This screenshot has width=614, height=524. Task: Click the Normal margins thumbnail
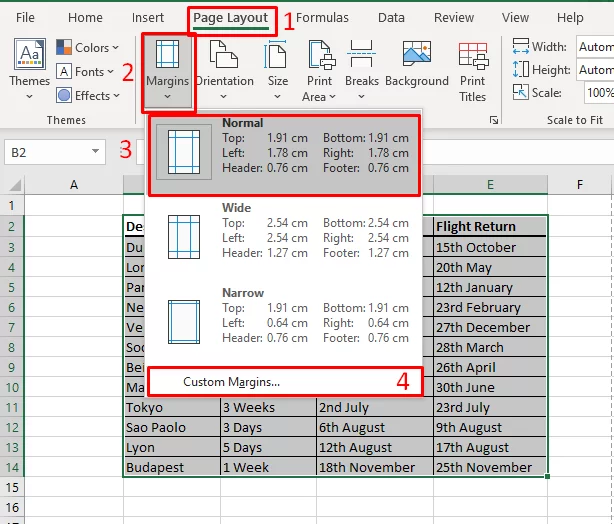(184, 152)
